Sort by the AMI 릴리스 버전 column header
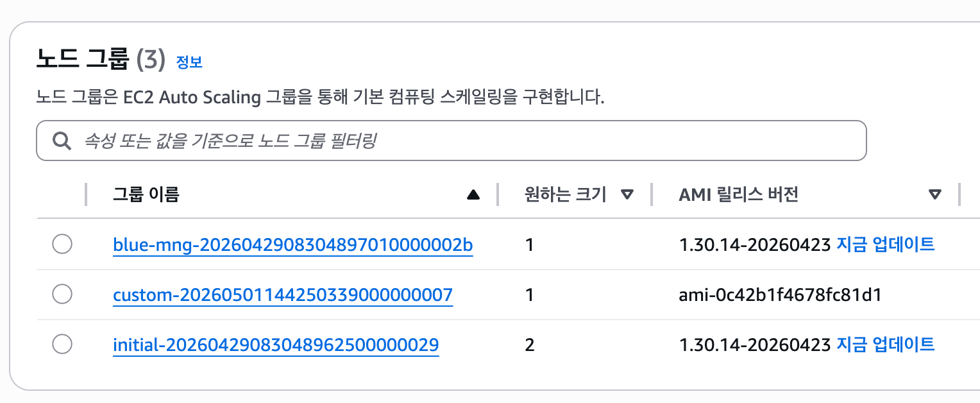 [x=739, y=194]
